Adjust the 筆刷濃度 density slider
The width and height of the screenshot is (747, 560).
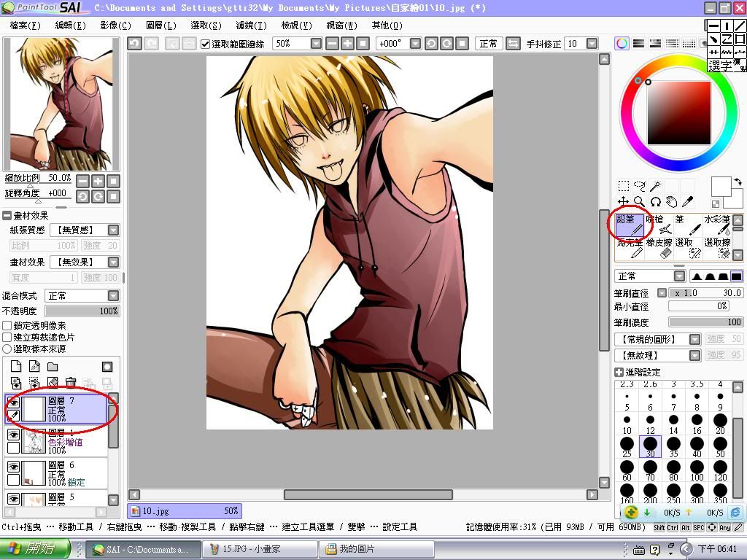[x=705, y=322]
